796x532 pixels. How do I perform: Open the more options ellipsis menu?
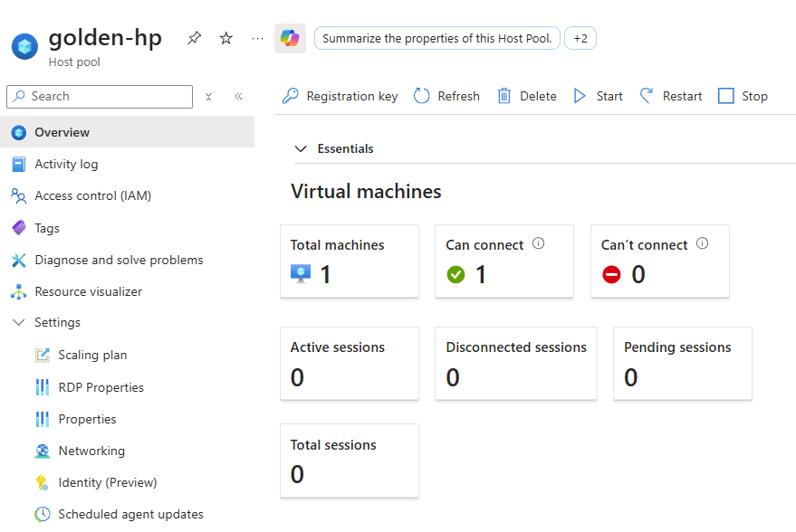click(258, 38)
